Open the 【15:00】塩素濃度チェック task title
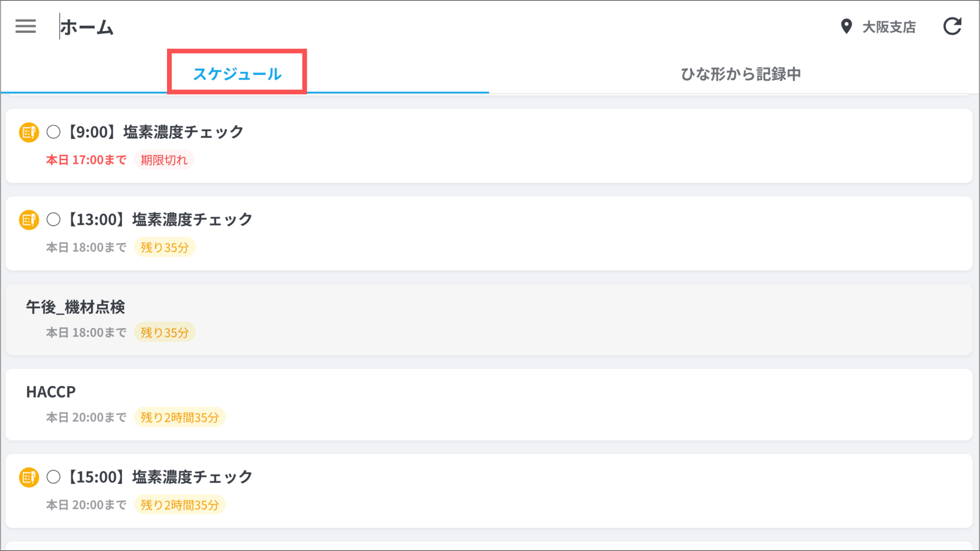 (x=160, y=477)
